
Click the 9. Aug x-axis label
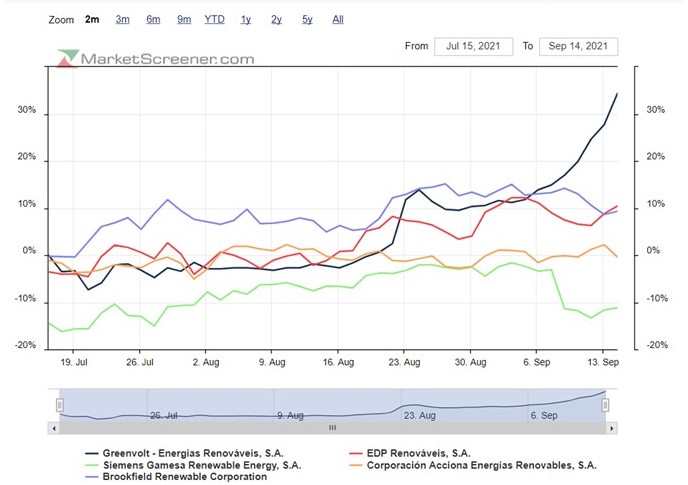272,363
